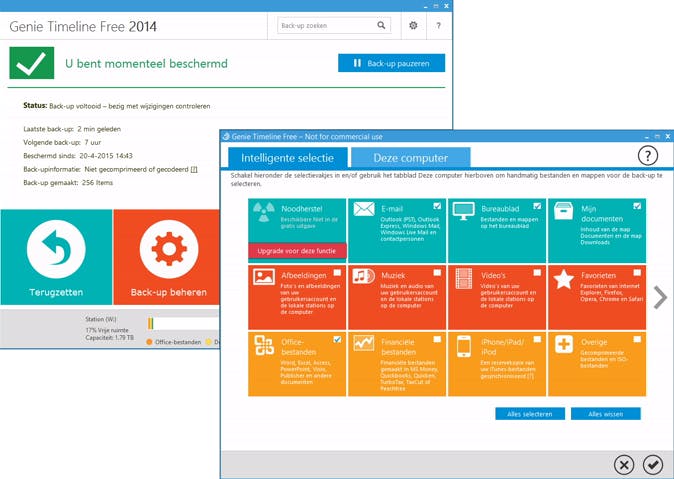Check the Overige checkbox
Viewport: 674px width, 479px height.
pyautogui.click(x=637, y=340)
